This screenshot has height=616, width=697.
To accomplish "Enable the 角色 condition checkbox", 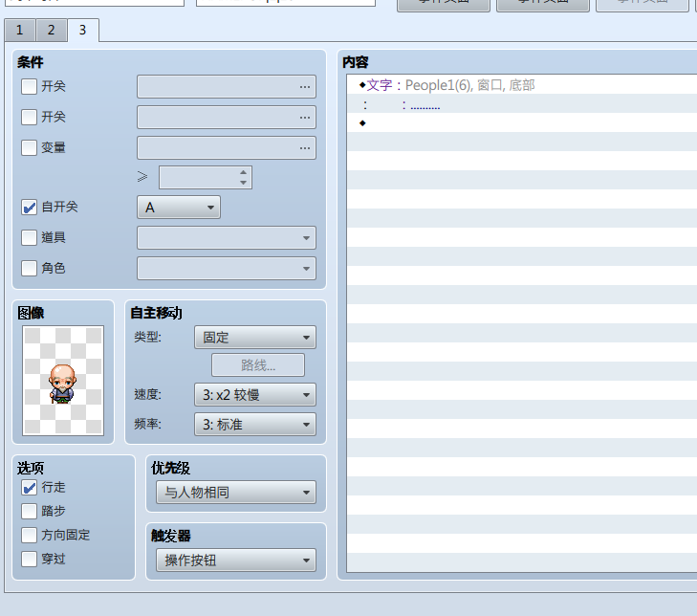I will coord(30,268).
